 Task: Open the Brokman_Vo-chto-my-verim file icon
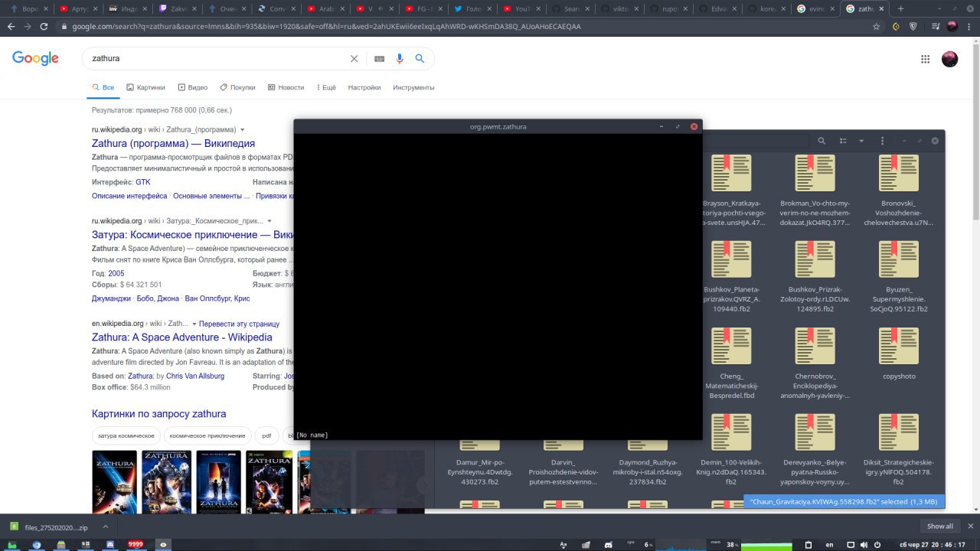click(x=815, y=173)
